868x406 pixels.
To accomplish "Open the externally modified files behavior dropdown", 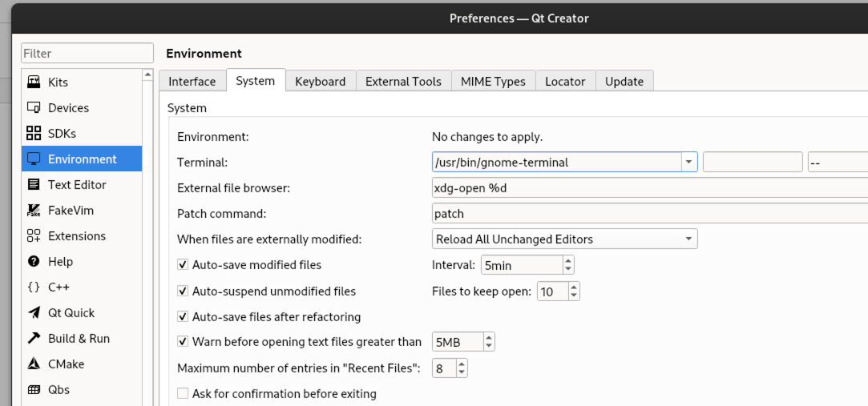I will (565, 239).
